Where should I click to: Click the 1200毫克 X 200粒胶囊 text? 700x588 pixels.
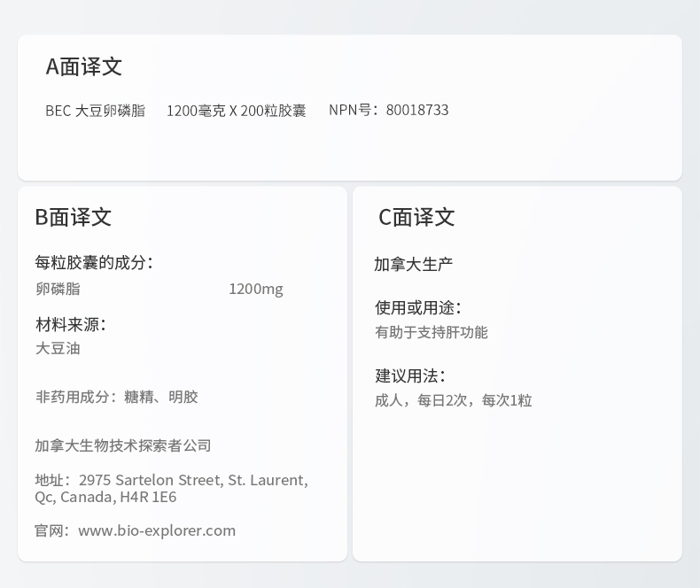click(236, 111)
